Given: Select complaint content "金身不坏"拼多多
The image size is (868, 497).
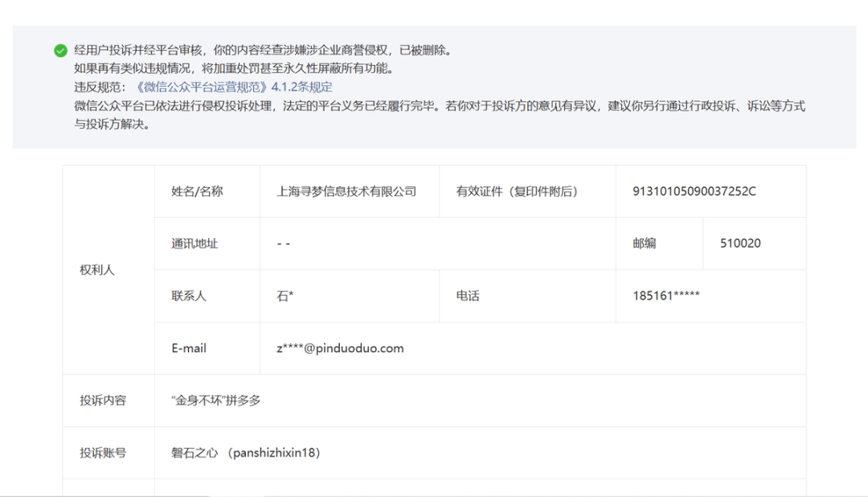Looking at the screenshot, I should [x=216, y=400].
